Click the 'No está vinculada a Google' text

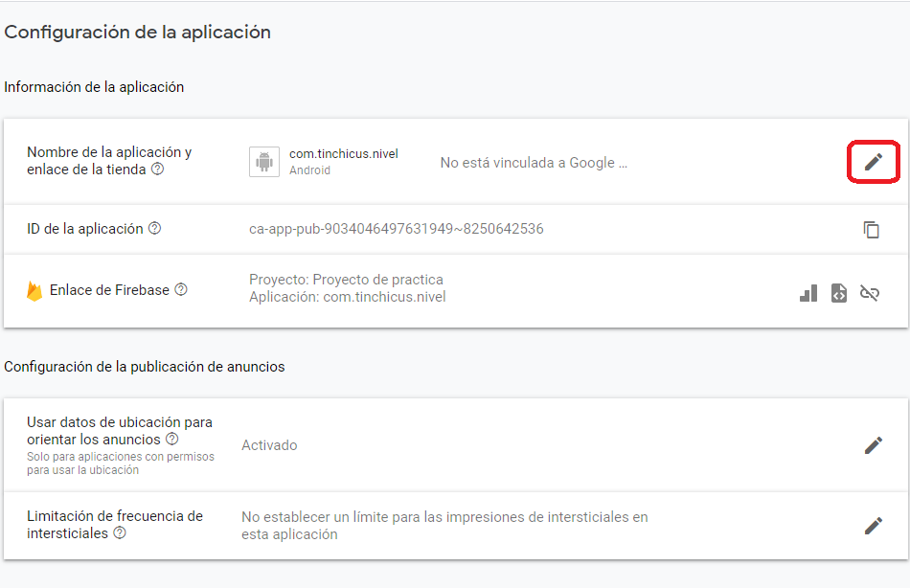[x=534, y=163]
